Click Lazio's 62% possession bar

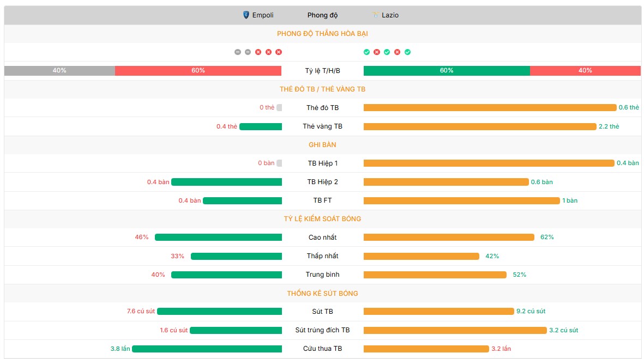coord(449,237)
